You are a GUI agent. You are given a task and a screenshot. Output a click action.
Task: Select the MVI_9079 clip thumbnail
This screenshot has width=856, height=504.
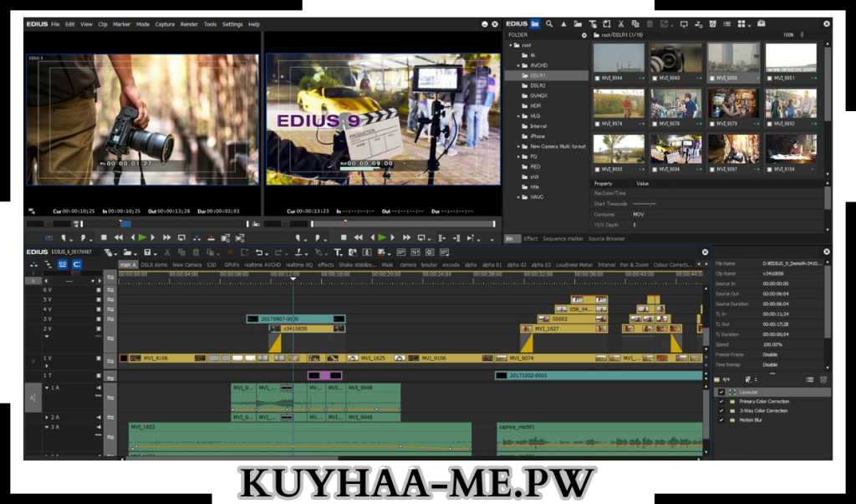733,104
